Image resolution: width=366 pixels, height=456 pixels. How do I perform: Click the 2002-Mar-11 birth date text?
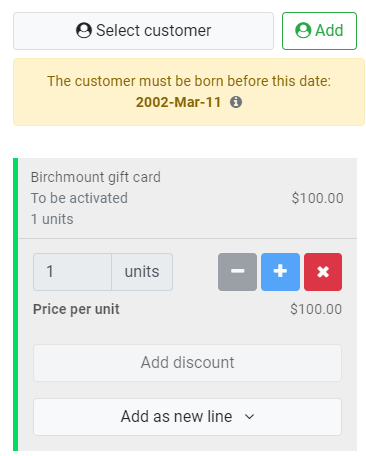pos(178,102)
